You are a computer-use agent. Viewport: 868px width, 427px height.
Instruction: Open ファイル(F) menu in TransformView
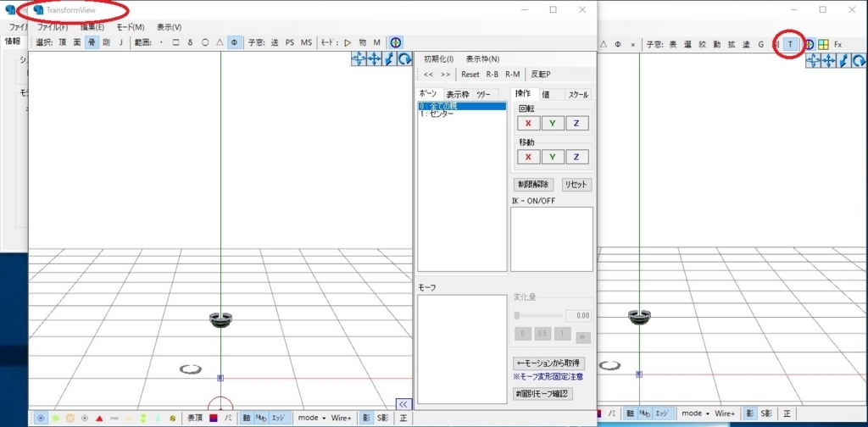pyautogui.click(x=53, y=27)
